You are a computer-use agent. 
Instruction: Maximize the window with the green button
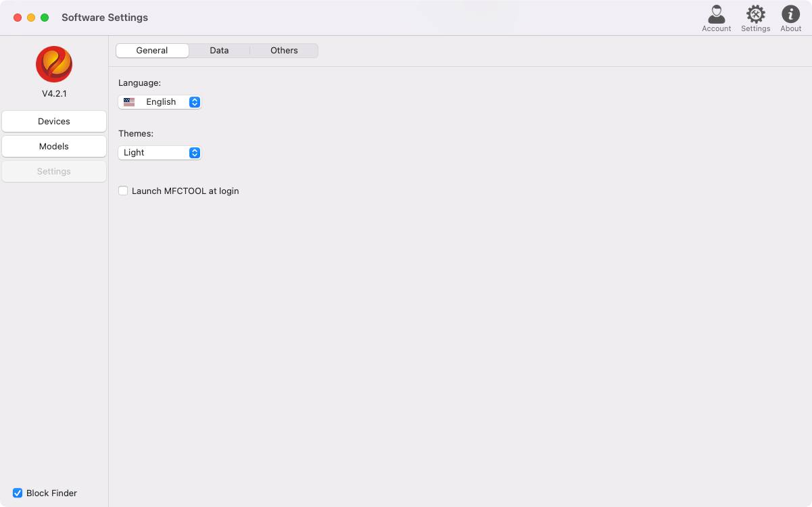click(45, 18)
